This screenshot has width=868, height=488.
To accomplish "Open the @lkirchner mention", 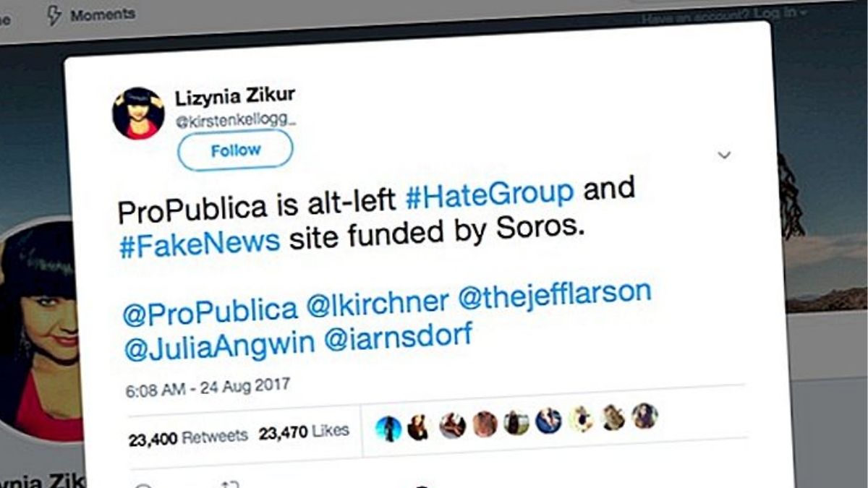I will [378, 303].
